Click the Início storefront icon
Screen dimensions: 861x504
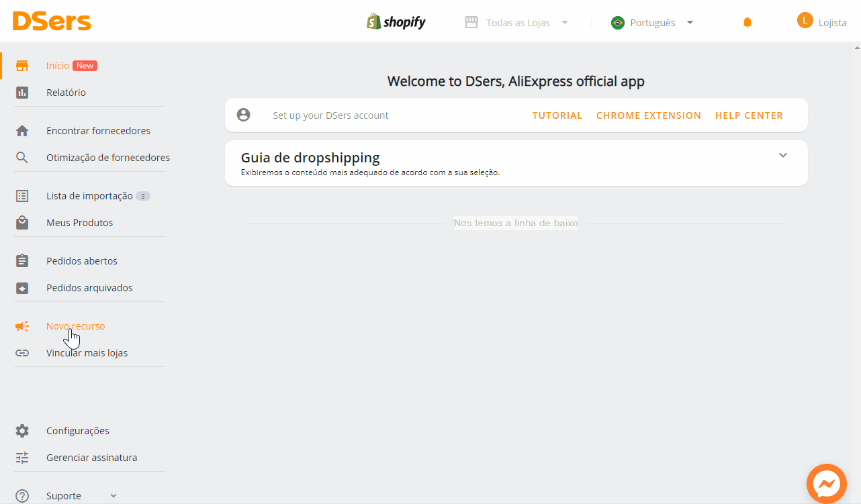point(22,66)
